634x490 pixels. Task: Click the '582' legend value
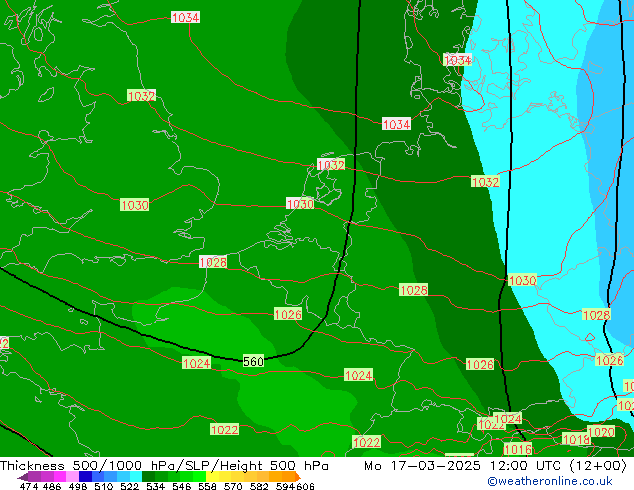(259, 486)
